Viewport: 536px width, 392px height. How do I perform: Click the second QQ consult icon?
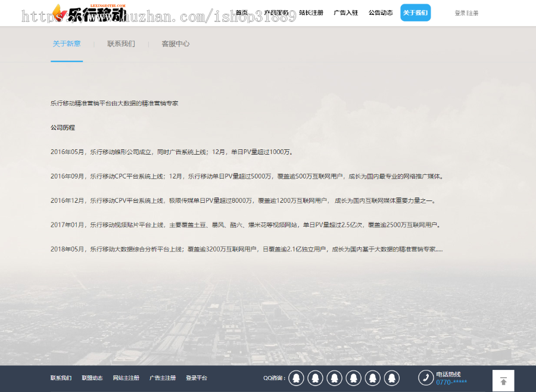[316, 378]
